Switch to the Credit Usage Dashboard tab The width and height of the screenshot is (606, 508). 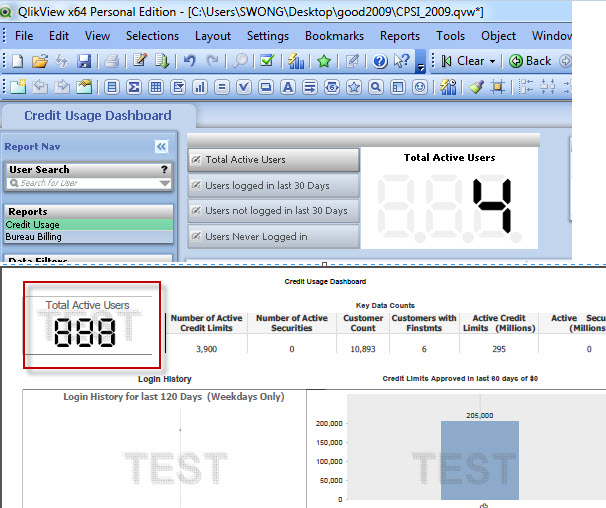(97, 116)
